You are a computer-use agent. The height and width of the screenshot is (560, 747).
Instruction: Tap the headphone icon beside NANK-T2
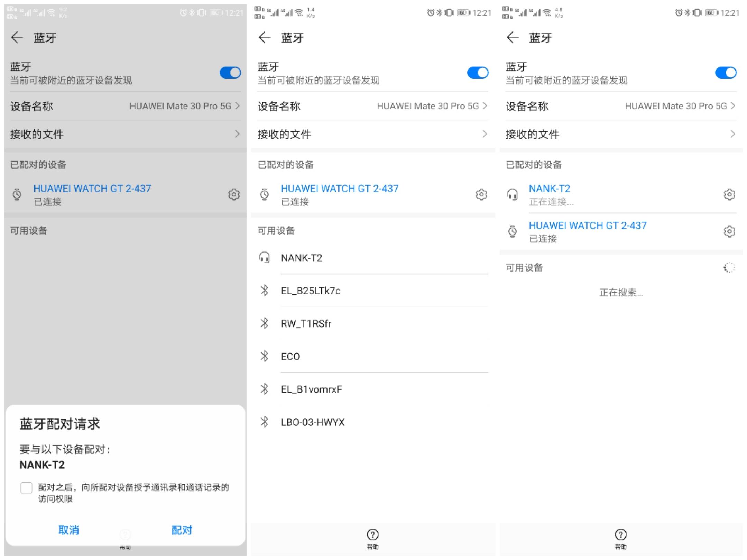pos(513,194)
